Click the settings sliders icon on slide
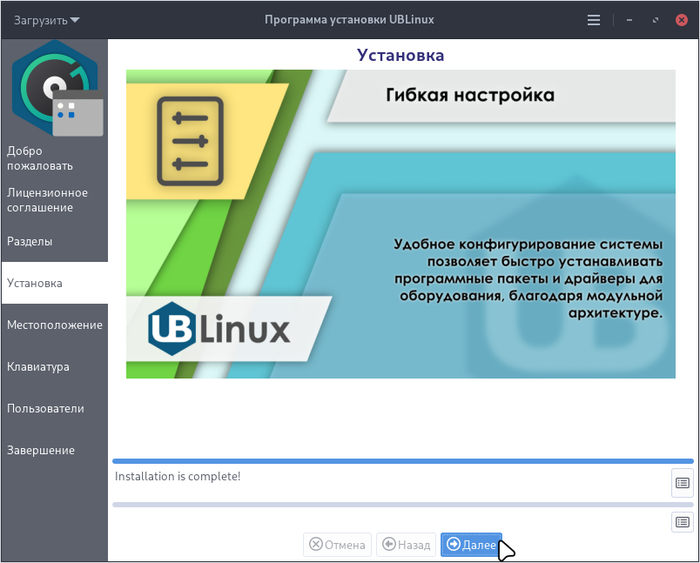Viewport: 700px width, 563px height. [190, 141]
